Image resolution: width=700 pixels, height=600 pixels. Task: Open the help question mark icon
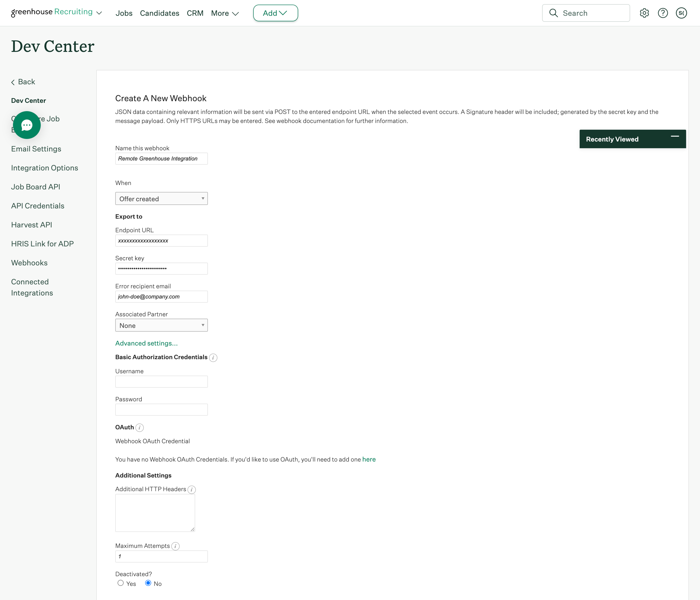click(663, 13)
